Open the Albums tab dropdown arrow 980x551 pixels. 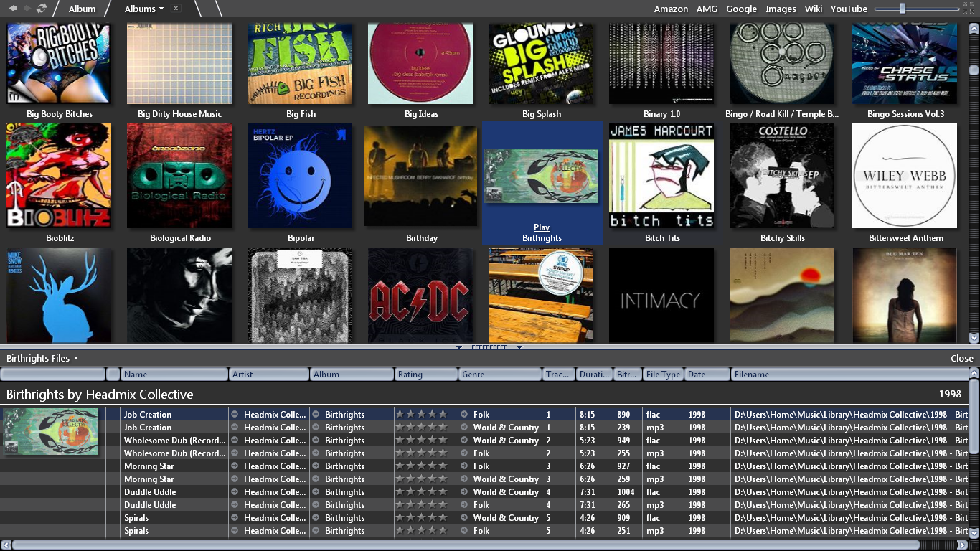tap(161, 9)
